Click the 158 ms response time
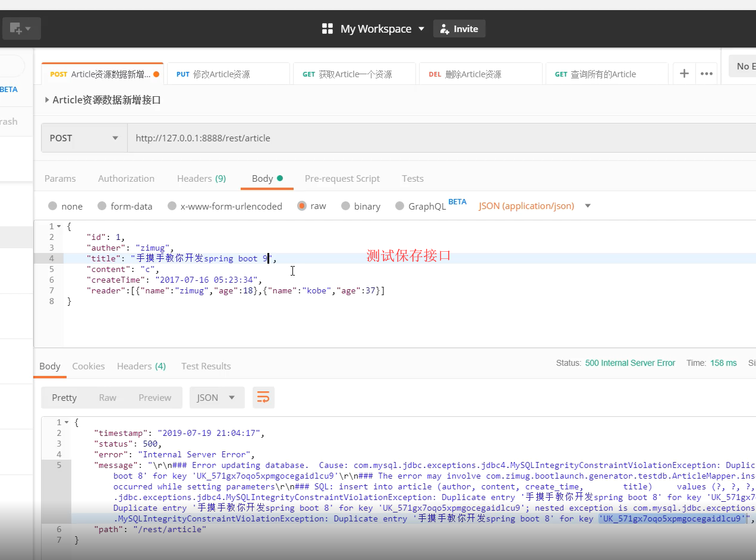This screenshot has width=756, height=560. (723, 363)
